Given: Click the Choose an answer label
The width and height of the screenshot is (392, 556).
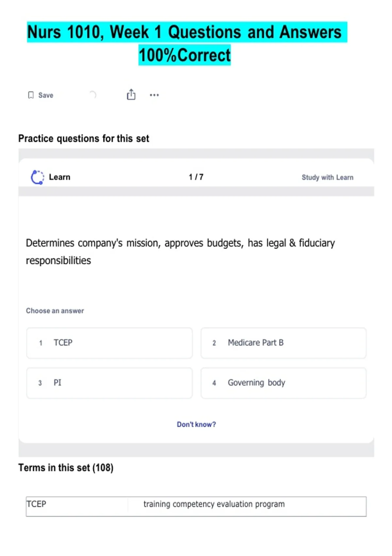Looking at the screenshot, I should coord(55,311).
